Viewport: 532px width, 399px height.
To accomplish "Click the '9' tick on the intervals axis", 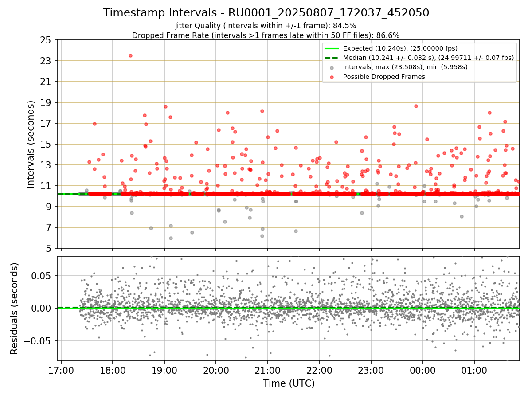I will click(x=48, y=207).
